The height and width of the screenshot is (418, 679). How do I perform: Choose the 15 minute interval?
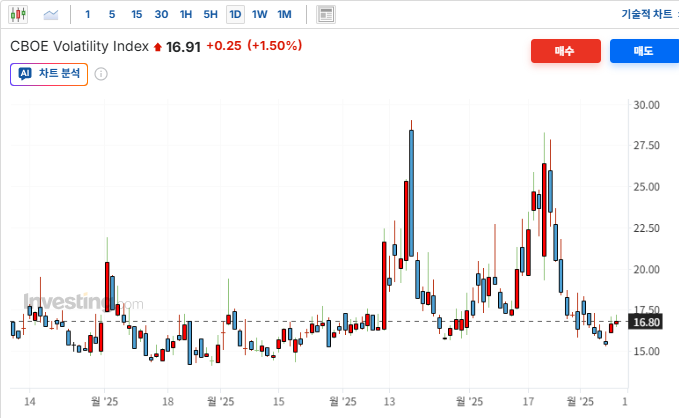[x=136, y=14]
